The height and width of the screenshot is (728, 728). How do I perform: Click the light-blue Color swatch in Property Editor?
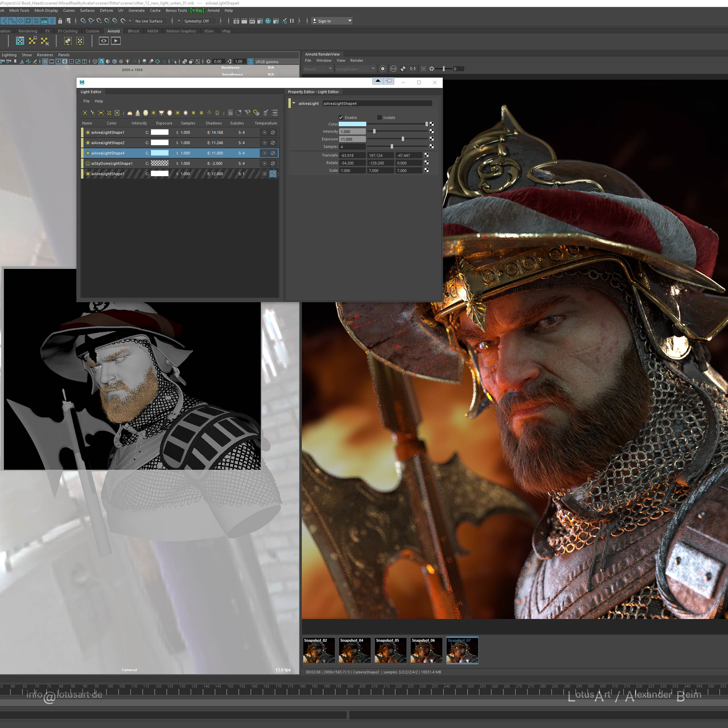[352, 124]
